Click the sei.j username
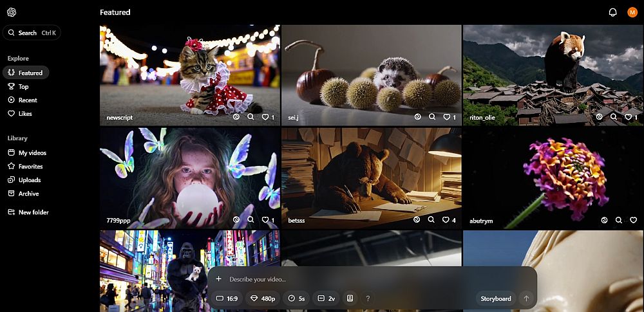 point(294,118)
